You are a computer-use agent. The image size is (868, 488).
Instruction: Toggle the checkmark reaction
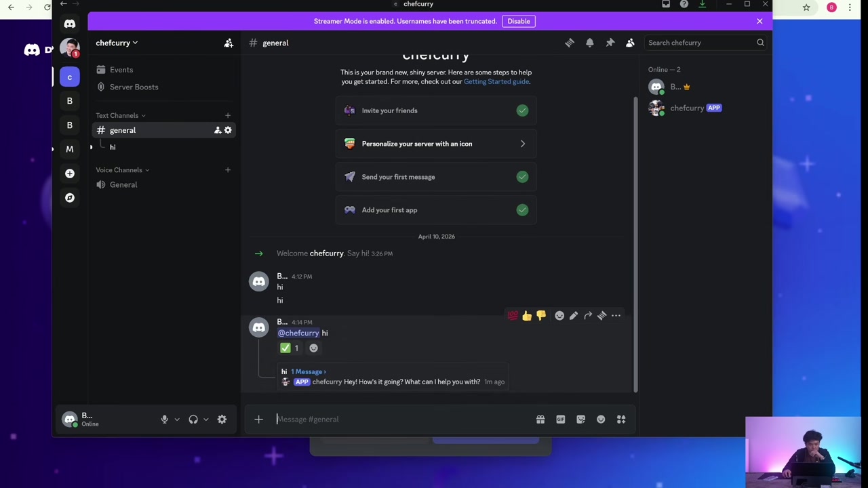click(290, 348)
